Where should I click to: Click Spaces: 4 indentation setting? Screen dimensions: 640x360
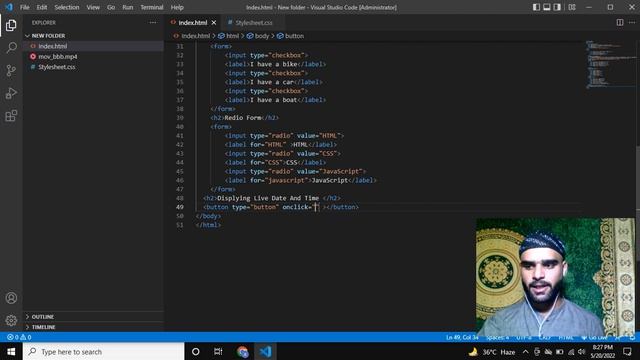point(497,338)
